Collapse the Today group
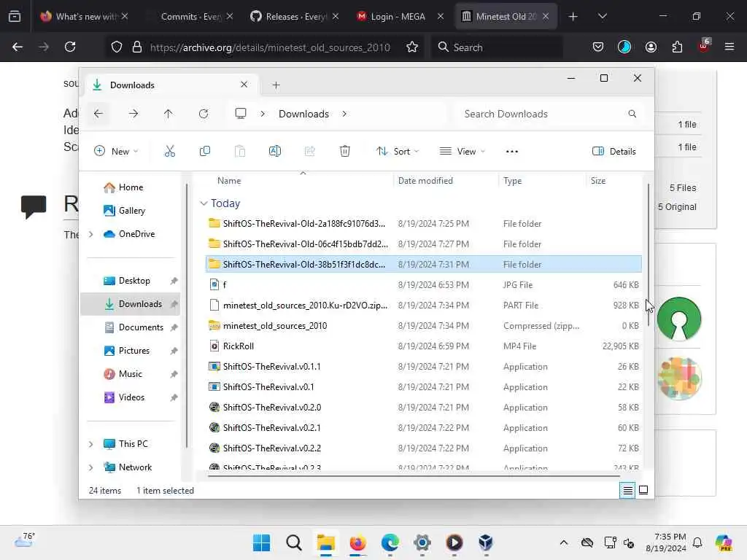 pyautogui.click(x=204, y=203)
